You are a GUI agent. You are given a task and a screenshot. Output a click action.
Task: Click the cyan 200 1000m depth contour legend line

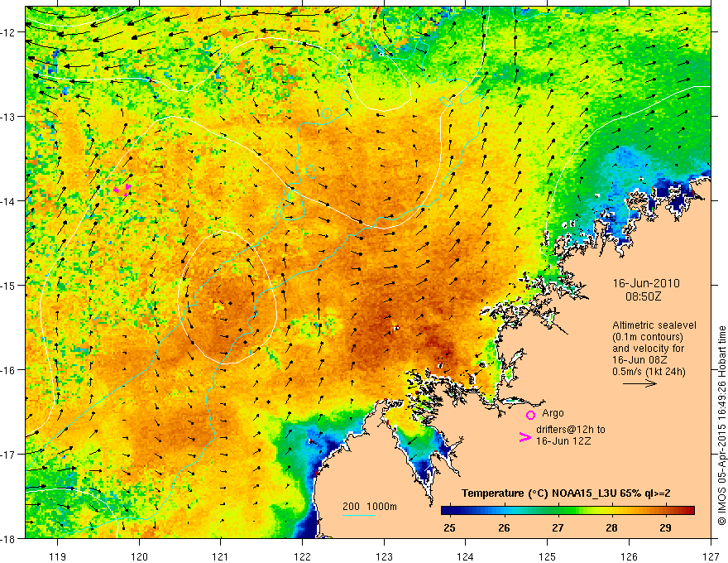point(358,515)
